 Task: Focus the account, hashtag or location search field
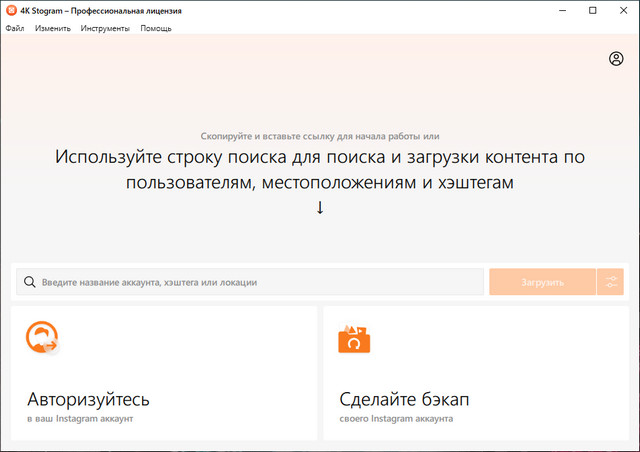pos(250,282)
